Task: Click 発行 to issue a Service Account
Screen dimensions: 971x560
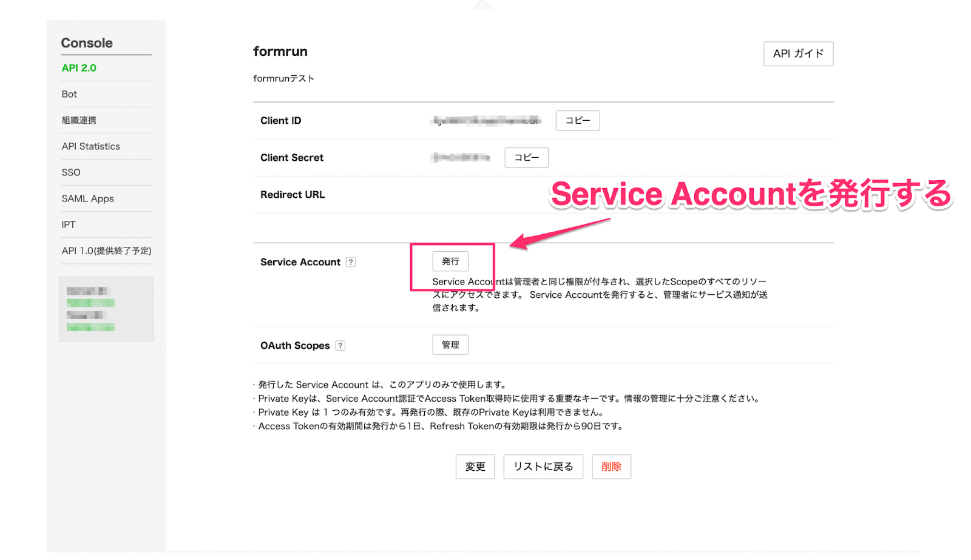Action: [450, 261]
